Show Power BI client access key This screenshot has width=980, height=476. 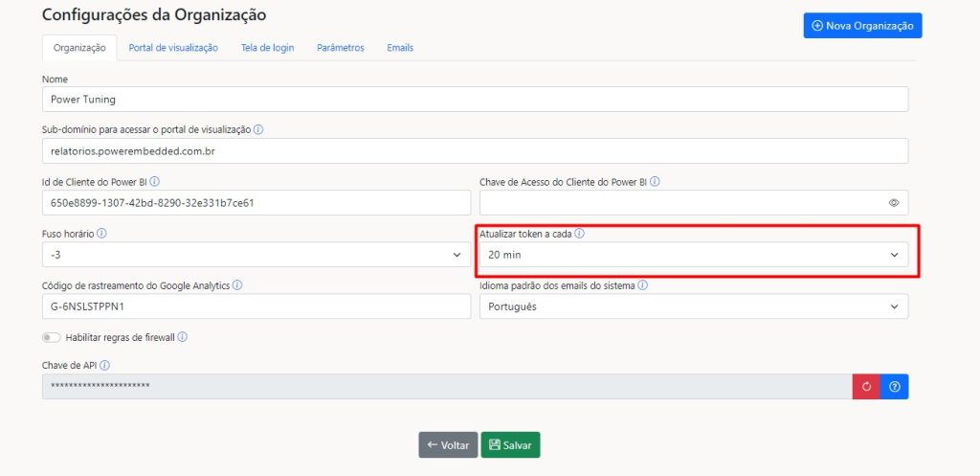pos(894,203)
